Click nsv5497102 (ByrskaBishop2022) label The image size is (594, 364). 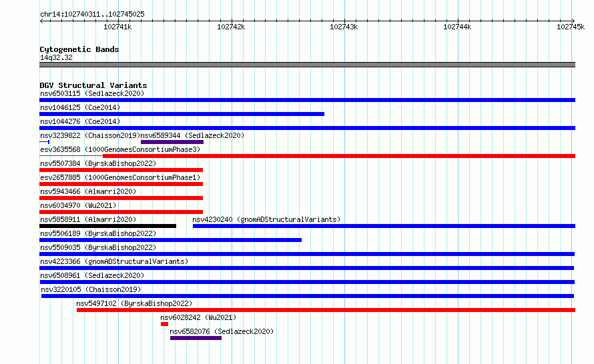(134, 303)
